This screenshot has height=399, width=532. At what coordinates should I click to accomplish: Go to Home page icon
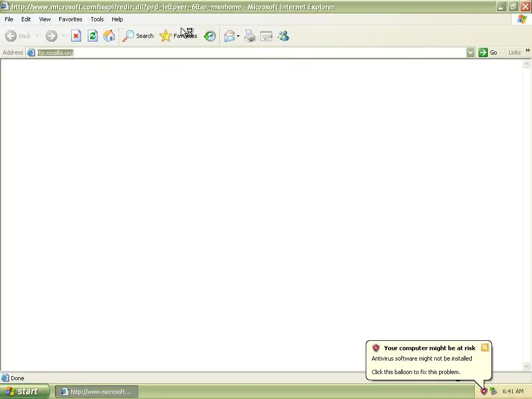tap(109, 36)
